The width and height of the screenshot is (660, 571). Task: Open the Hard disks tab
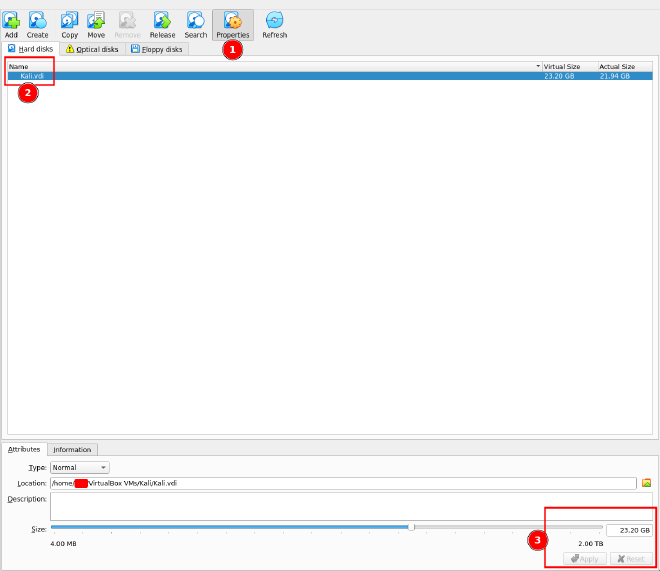(x=31, y=49)
